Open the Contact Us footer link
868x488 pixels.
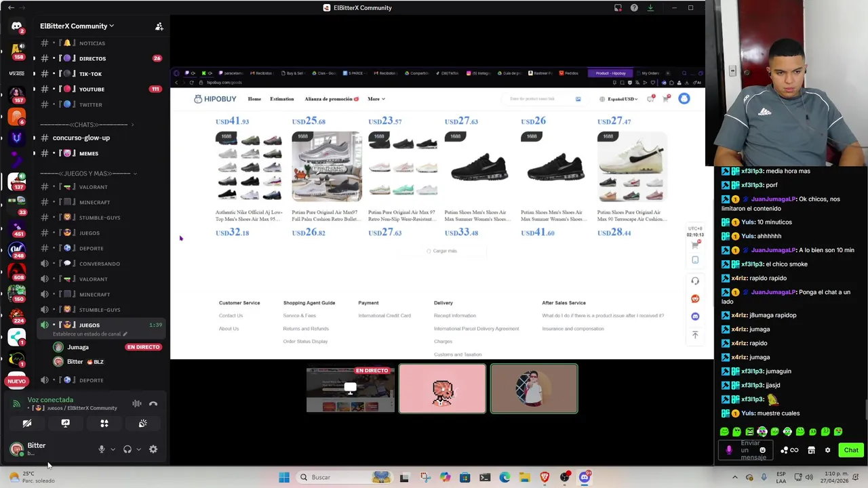(x=231, y=316)
